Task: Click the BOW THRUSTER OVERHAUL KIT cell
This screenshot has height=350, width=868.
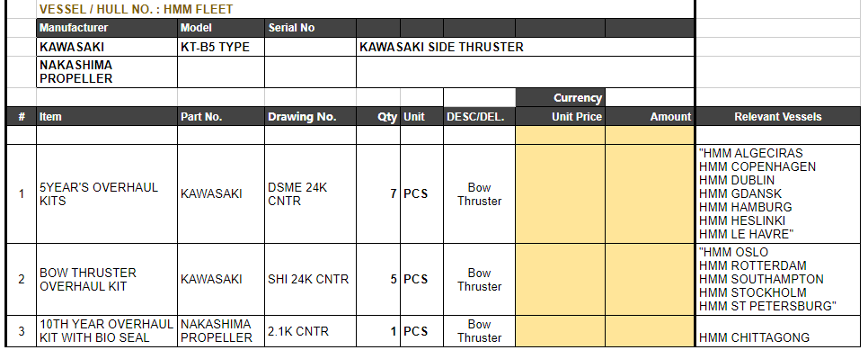Action: [x=107, y=280]
